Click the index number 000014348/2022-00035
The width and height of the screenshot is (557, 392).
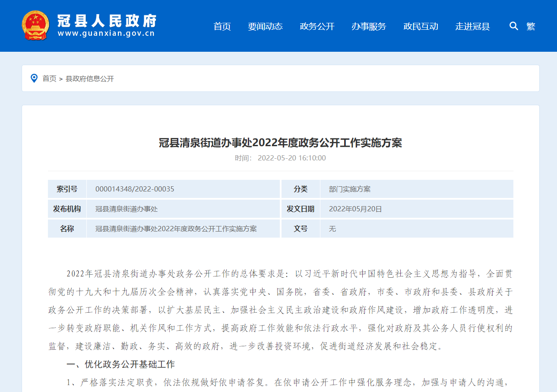135,189
